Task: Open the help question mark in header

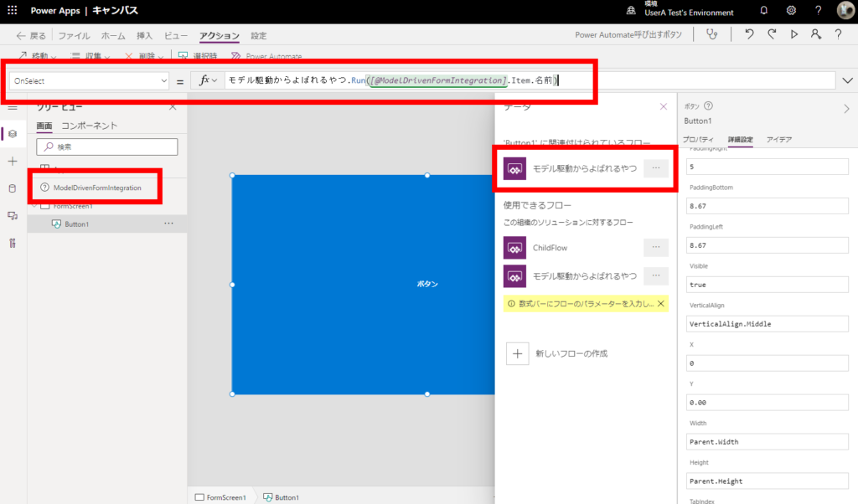Action: pyautogui.click(x=818, y=10)
